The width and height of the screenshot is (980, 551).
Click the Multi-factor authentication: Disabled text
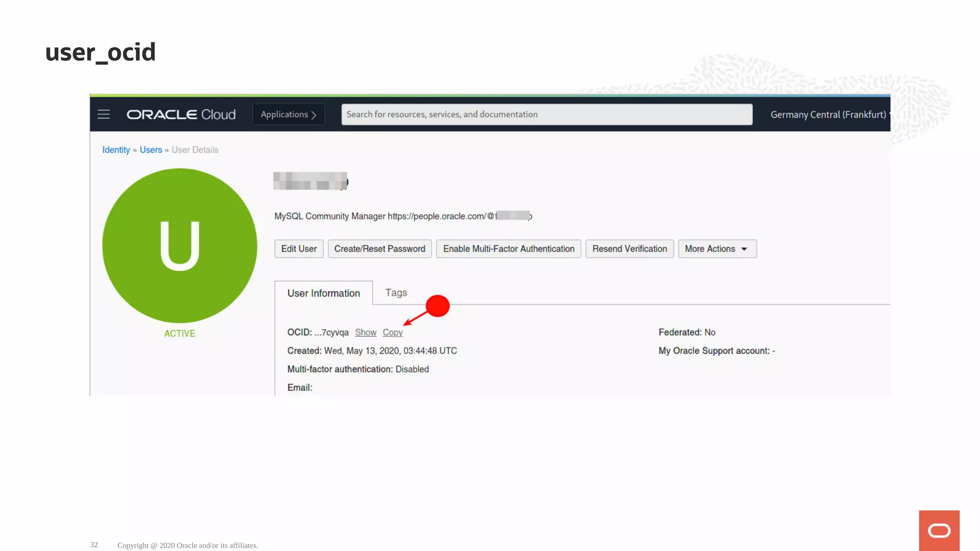click(358, 369)
